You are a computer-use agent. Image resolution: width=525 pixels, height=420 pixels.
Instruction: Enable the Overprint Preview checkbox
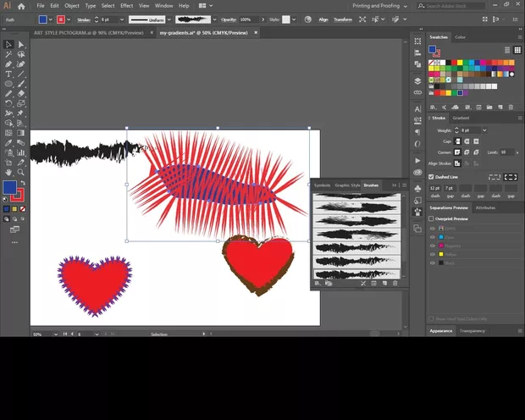(x=432, y=218)
